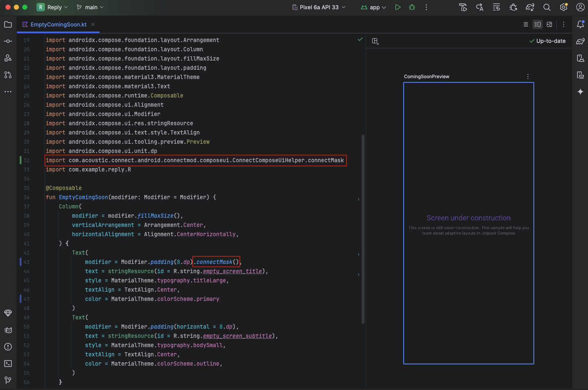Click empty_screen_title resource reference
Screen dimensions: 588x390
[x=233, y=271]
